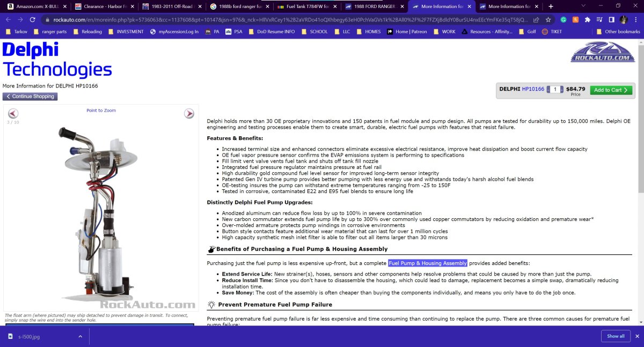This screenshot has height=347, width=644.
Task: Increase quantity with the plus stepper
Action: pos(561,90)
